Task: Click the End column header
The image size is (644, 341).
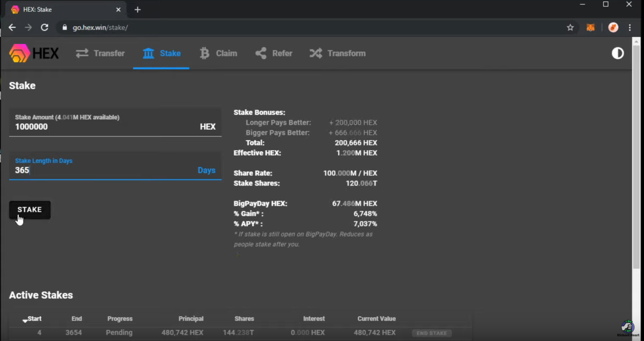Action: pos(77,319)
